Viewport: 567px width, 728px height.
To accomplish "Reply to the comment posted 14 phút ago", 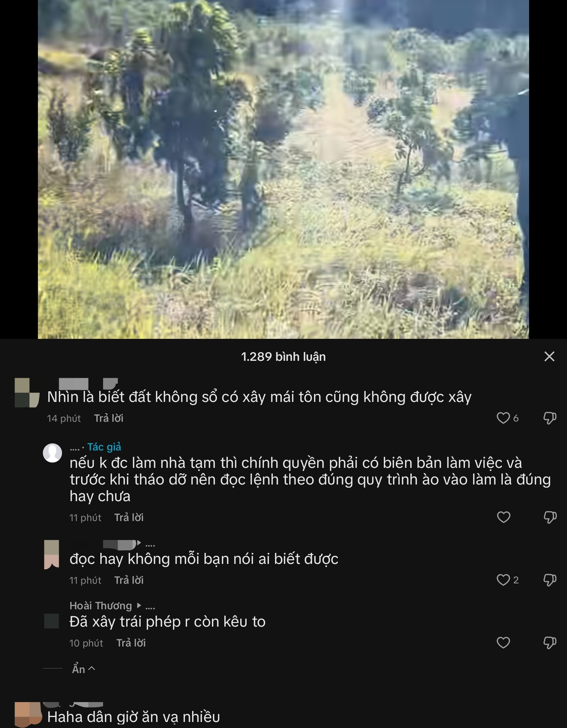I will pyautogui.click(x=109, y=418).
